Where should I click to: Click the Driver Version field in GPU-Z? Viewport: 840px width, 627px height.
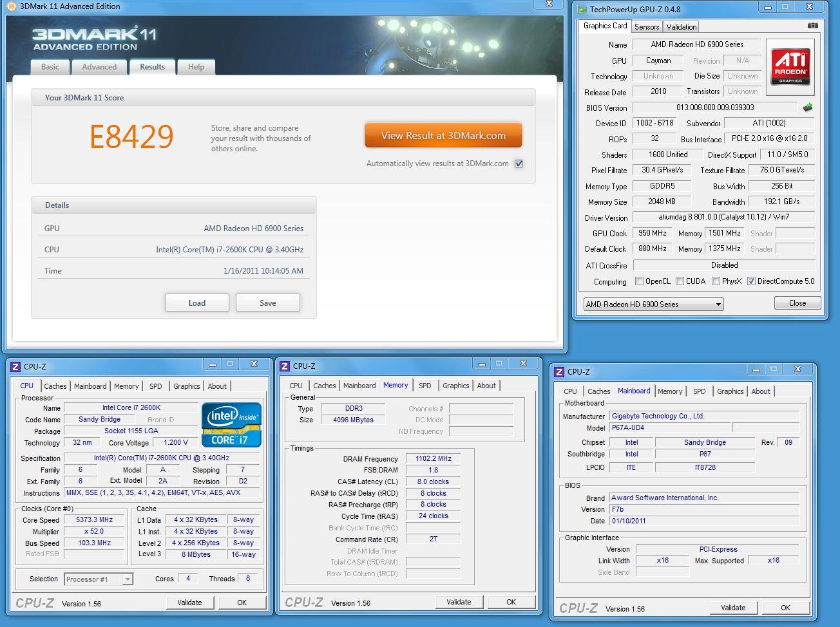(724, 217)
